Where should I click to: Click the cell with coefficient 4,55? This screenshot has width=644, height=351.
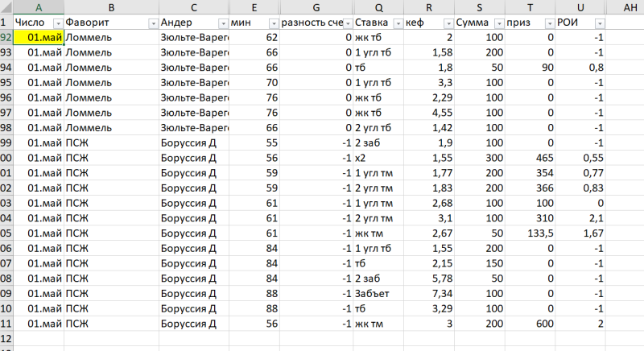(427, 113)
